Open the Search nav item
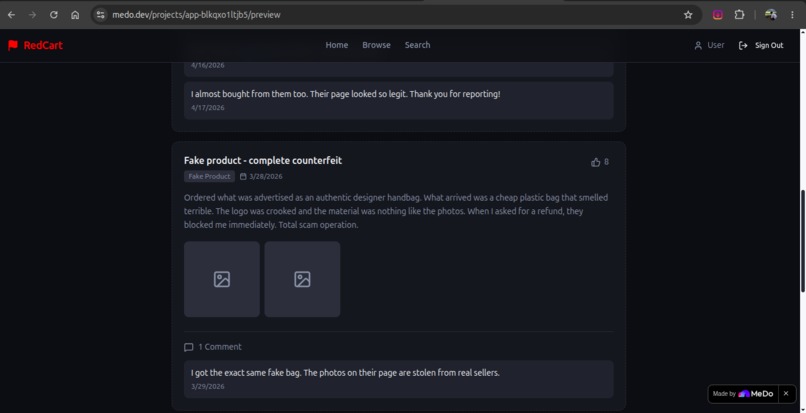The height and width of the screenshot is (413, 806). pos(417,45)
